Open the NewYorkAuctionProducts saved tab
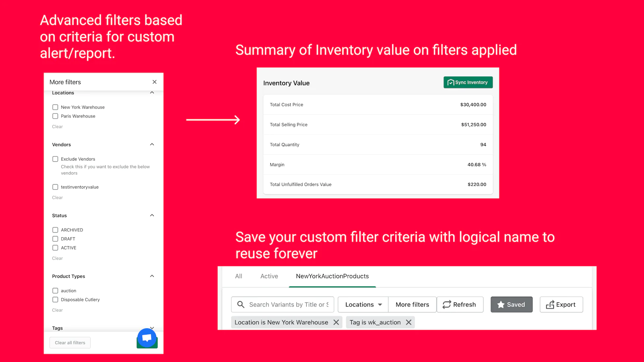644x362 pixels. pyautogui.click(x=332, y=276)
